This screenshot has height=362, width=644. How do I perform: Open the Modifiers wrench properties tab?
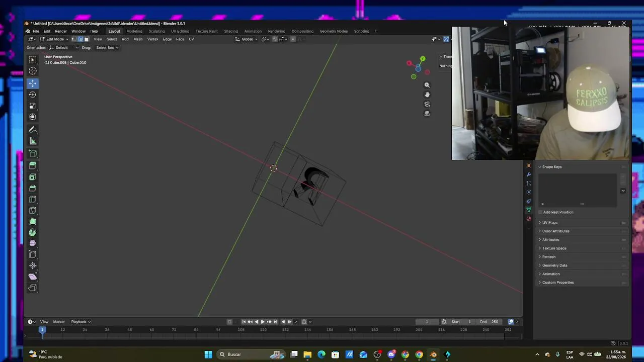(529, 174)
